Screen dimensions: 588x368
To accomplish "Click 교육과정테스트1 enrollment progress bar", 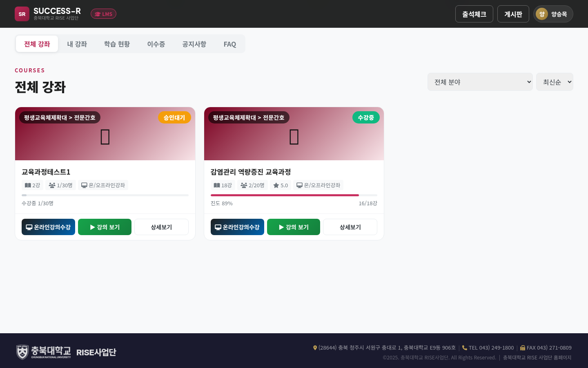I will (x=105, y=195).
